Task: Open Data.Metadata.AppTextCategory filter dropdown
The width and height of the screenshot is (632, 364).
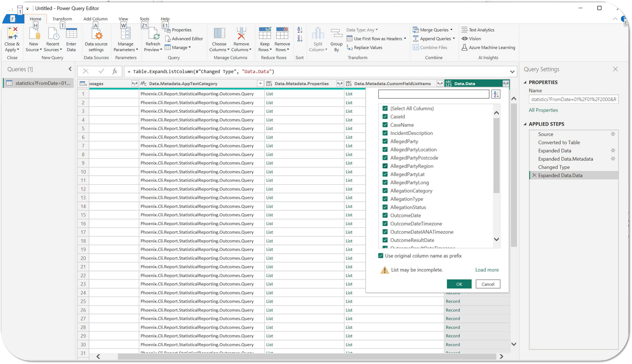Action: tap(260, 83)
